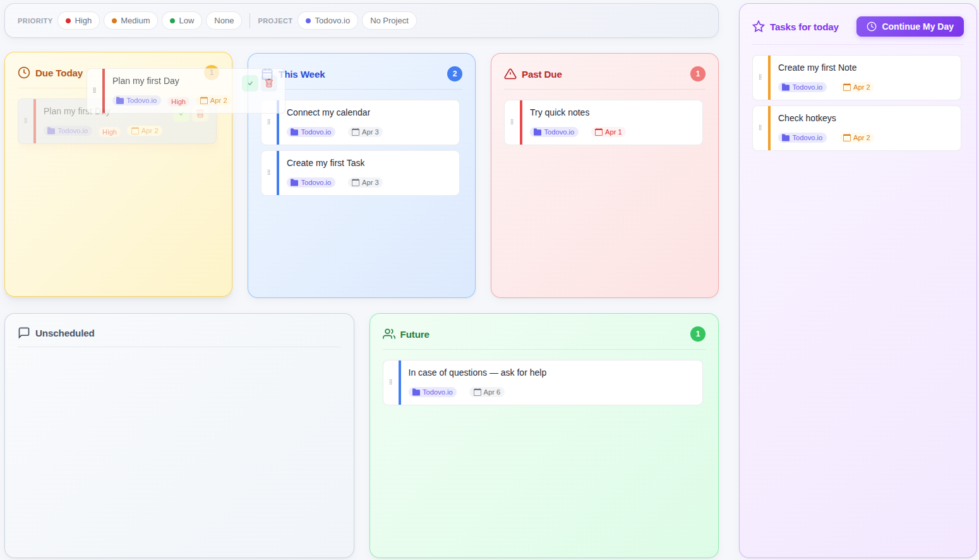Filter tasks by Medium priority
Image resolution: width=979 pixels, height=560 pixels.
(131, 21)
